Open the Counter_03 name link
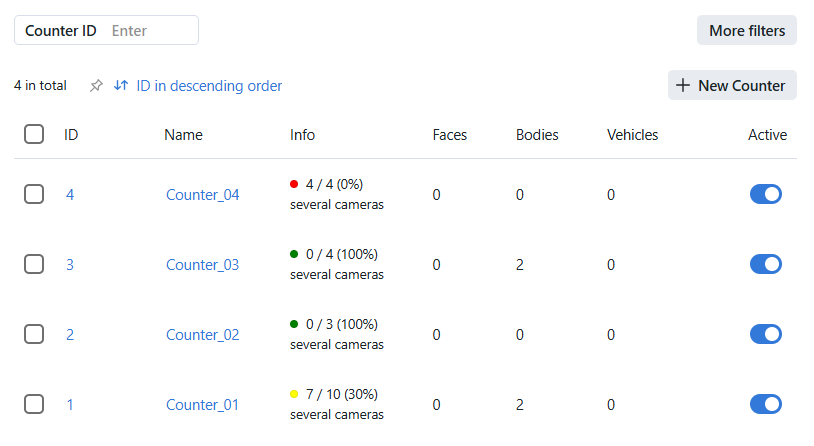 [x=202, y=265]
